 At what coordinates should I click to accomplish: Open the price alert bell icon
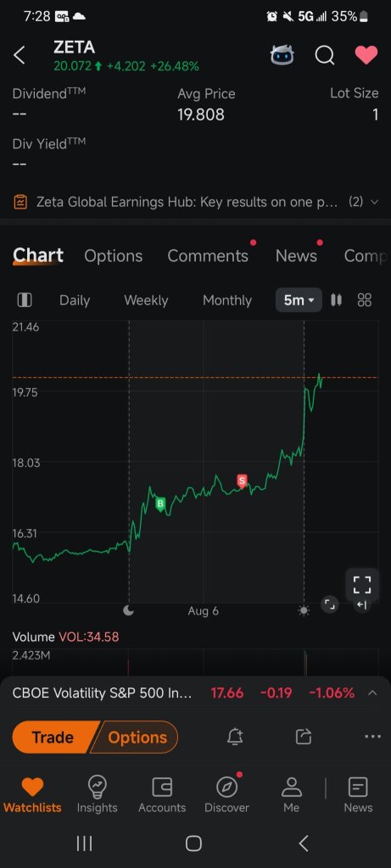tap(235, 737)
